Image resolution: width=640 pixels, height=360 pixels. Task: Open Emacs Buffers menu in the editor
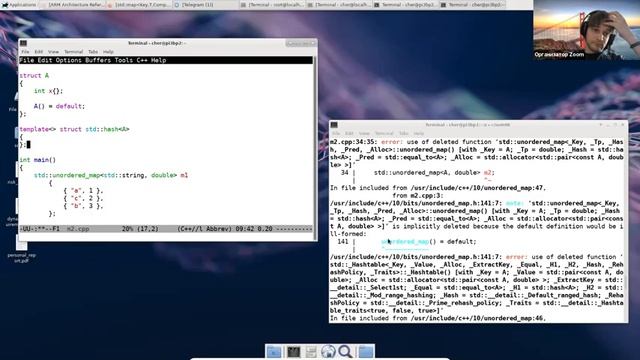tap(98, 60)
